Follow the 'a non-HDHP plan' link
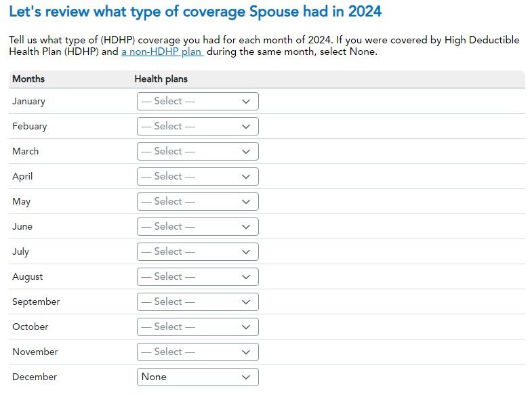The width and height of the screenshot is (532, 395). point(162,52)
